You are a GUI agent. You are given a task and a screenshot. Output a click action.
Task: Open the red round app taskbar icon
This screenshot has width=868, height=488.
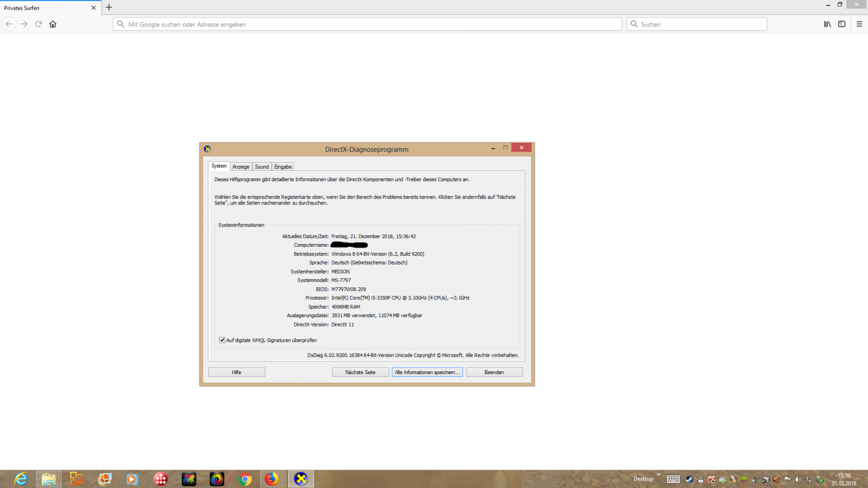pyautogui.click(x=161, y=479)
